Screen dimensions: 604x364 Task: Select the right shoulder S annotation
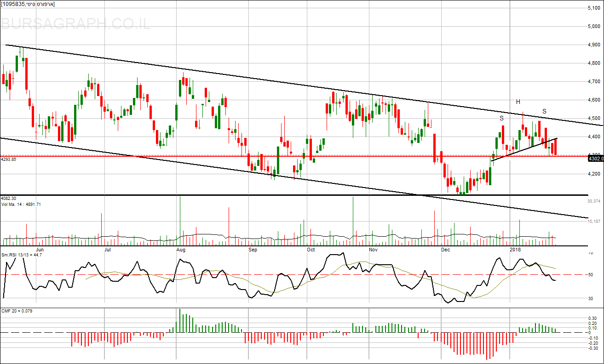(544, 111)
